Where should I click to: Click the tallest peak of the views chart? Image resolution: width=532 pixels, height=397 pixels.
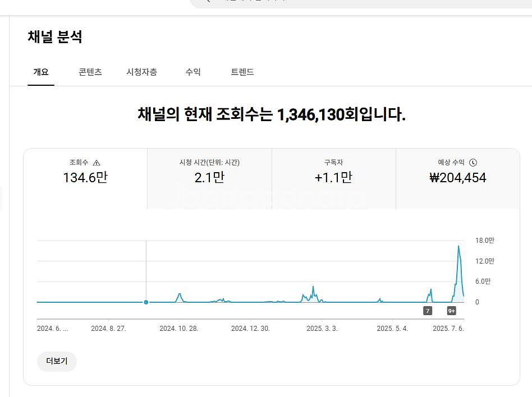click(x=458, y=247)
